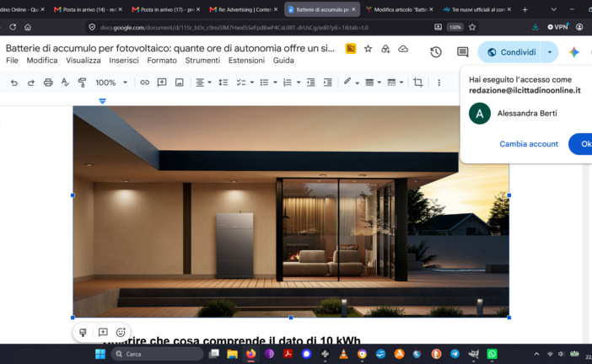Screen dimensions: 592x364
Task: Open the Guida menu
Action: coord(283,61)
